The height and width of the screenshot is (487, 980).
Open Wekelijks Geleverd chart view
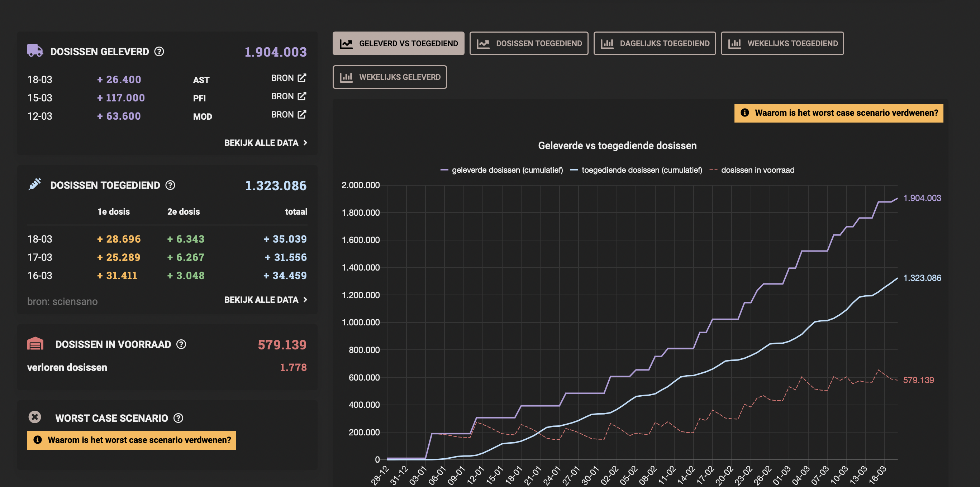tap(389, 77)
